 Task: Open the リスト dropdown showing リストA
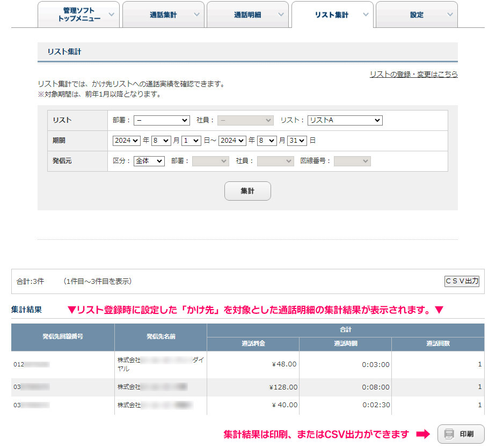tap(345, 120)
